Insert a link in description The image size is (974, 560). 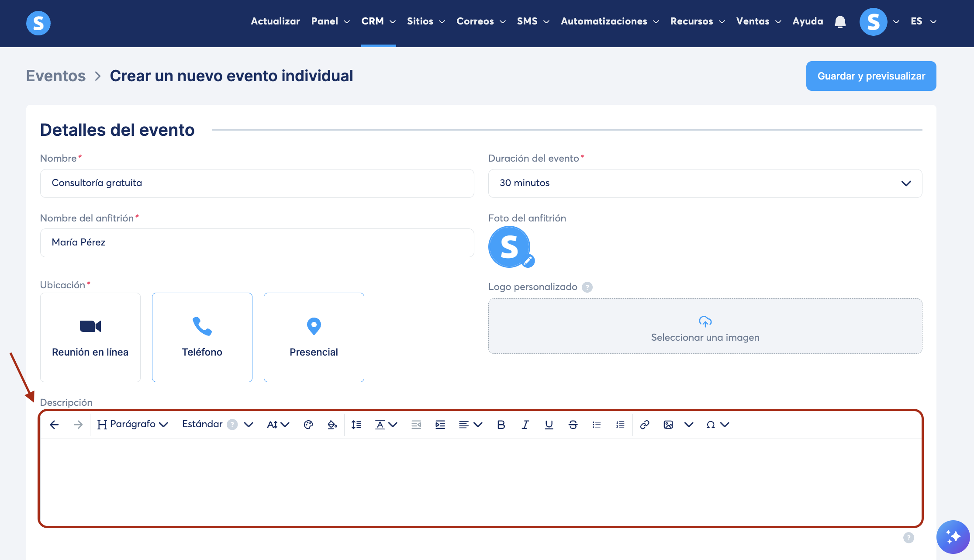tap(645, 425)
